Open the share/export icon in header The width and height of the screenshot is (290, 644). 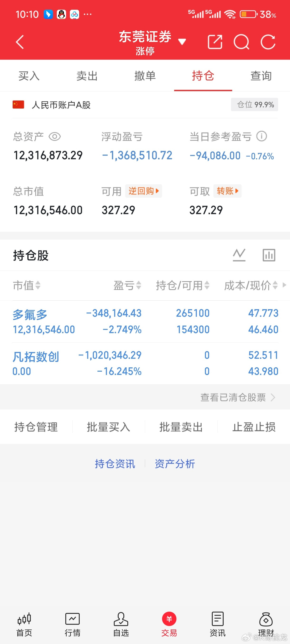[x=215, y=42]
